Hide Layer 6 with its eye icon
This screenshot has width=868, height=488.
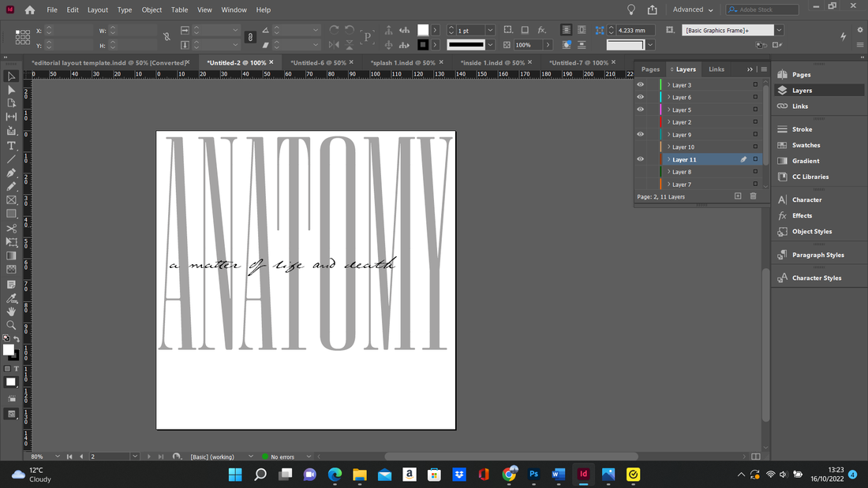coord(641,97)
